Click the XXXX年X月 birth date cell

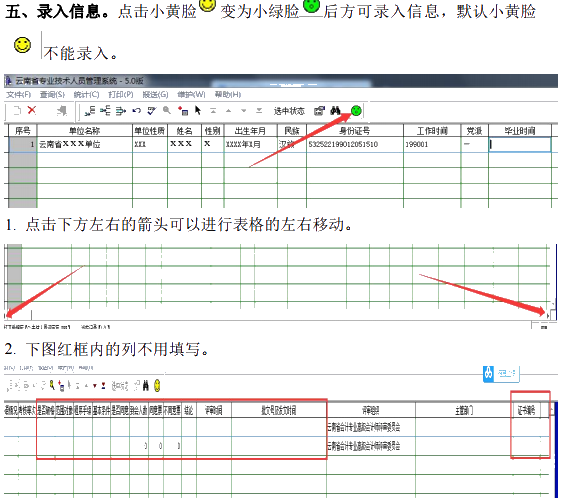point(251,144)
